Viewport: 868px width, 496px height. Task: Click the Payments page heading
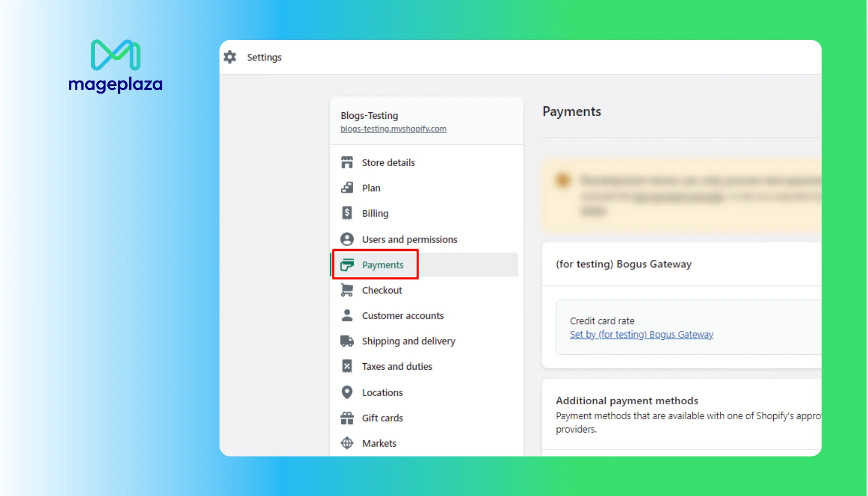(x=572, y=111)
